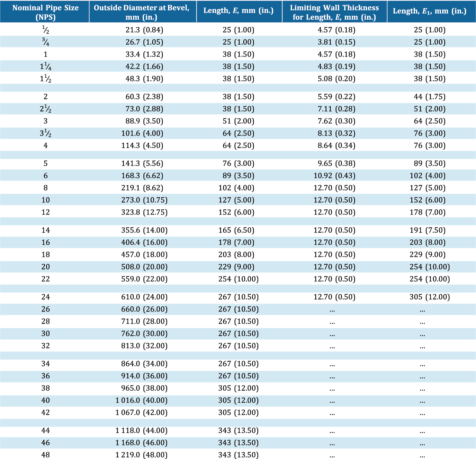Click the 965.0 (38.00) diameter cell

[x=144, y=388]
